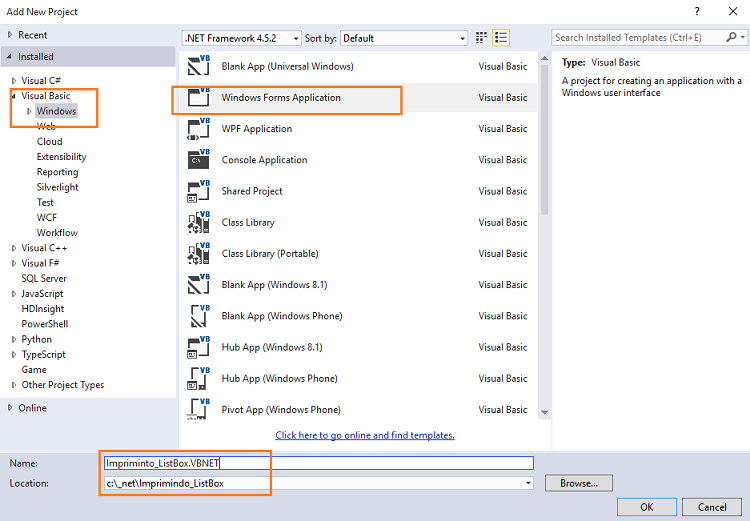750x521 pixels.
Task: Expand the Python node
Action: [x=14, y=339]
